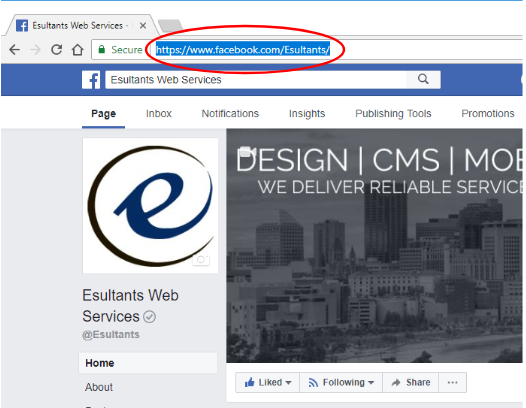Reload the page with the refresh icon

coord(56,50)
